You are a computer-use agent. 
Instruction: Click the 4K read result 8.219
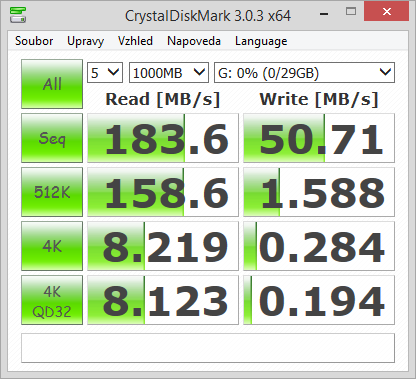[163, 246]
